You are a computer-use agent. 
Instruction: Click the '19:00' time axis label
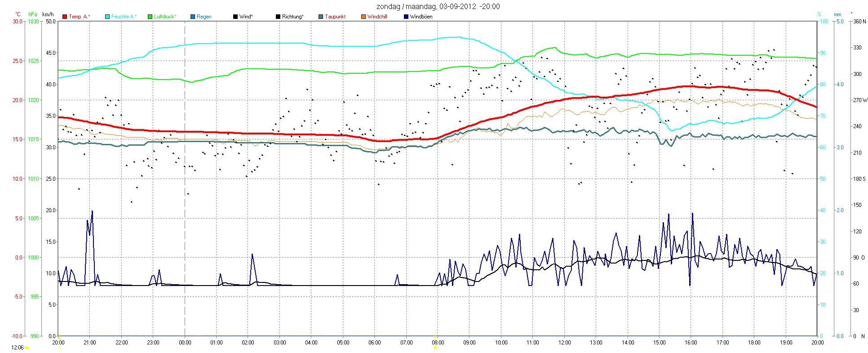pyautogui.click(x=786, y=343)
